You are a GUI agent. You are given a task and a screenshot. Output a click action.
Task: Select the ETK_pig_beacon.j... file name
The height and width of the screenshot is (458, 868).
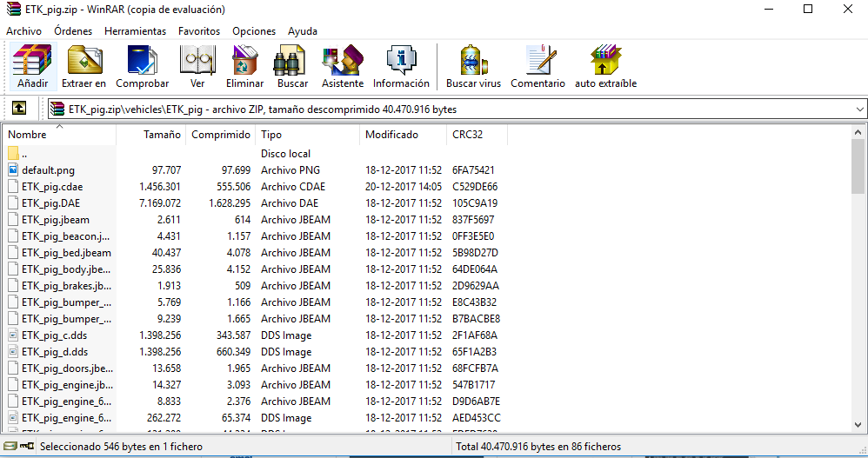66,236
